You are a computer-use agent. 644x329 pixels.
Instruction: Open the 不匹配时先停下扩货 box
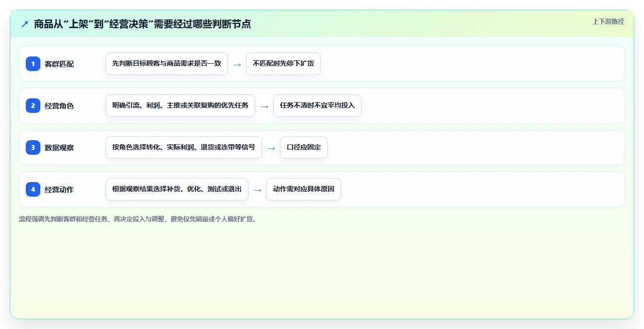point(283,64)
